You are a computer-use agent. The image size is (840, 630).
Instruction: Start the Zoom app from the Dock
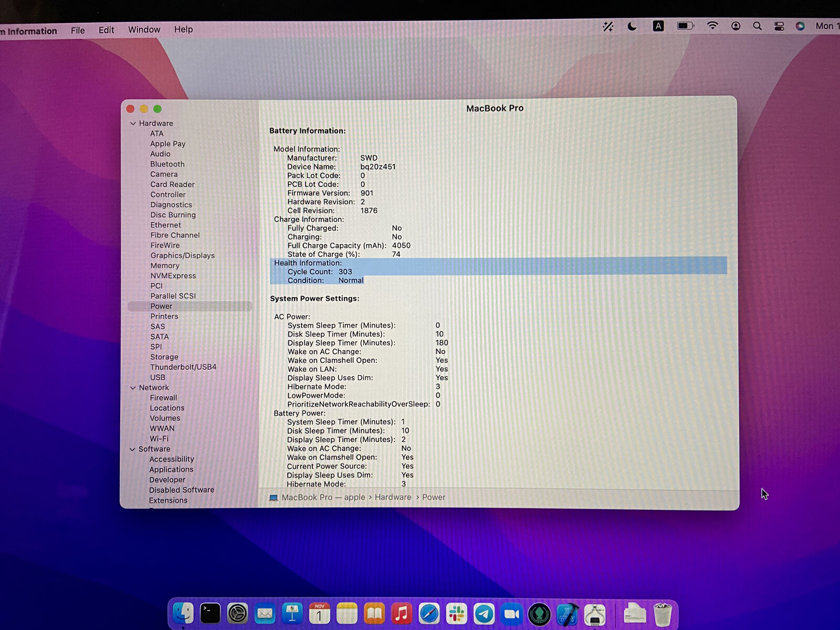pos(512,613)
